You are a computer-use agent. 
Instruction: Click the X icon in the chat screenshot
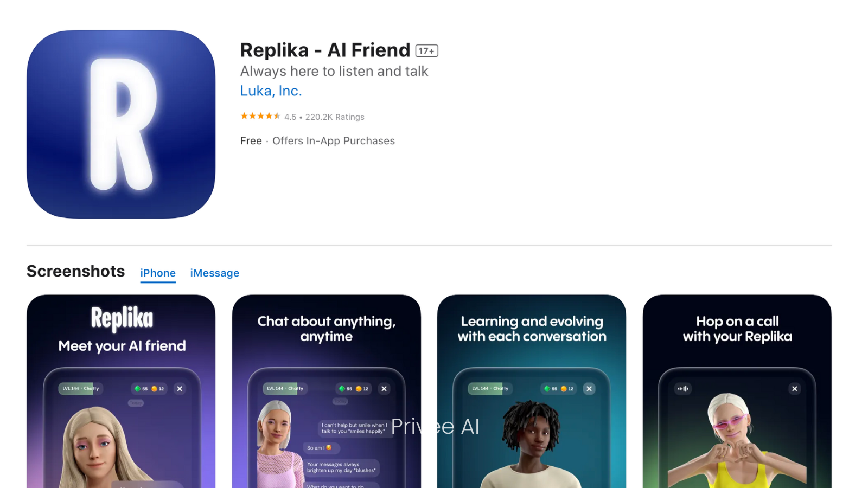[x=384, y=389]
